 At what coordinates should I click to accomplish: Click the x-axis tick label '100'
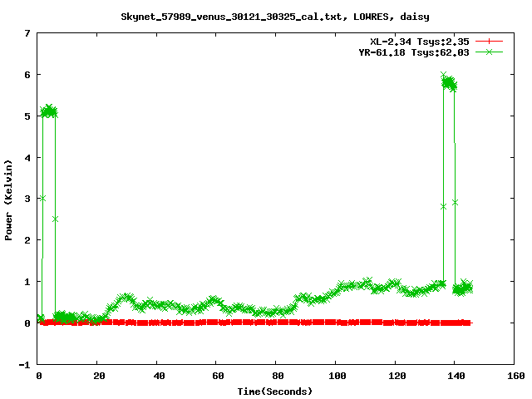coord(337,376)
